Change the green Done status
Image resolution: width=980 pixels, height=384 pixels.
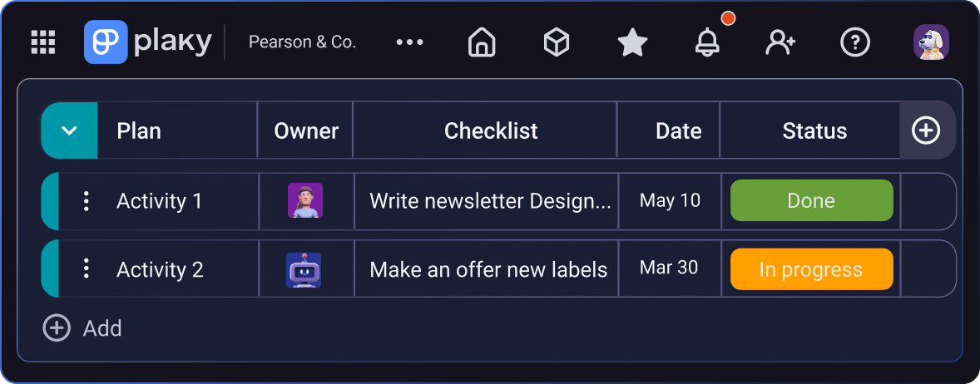[x=811, y=201]
